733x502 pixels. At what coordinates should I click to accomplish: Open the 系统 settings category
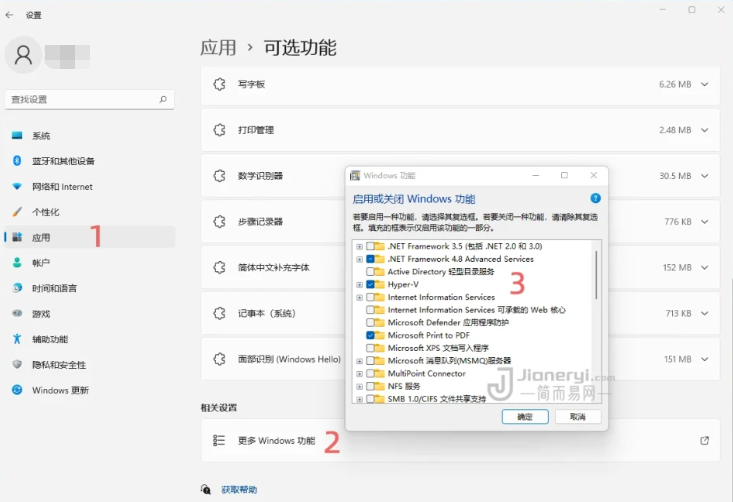click(89, 136)
